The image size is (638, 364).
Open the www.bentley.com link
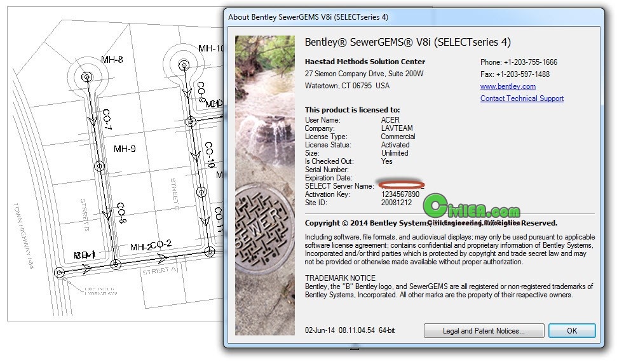coord(508,86)
